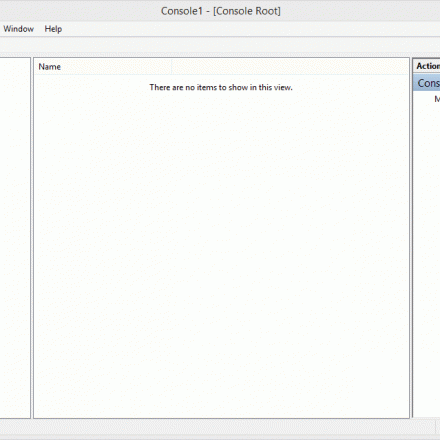
Task: Click the window border beneath the status bar
Action: [x=220, y=437]
